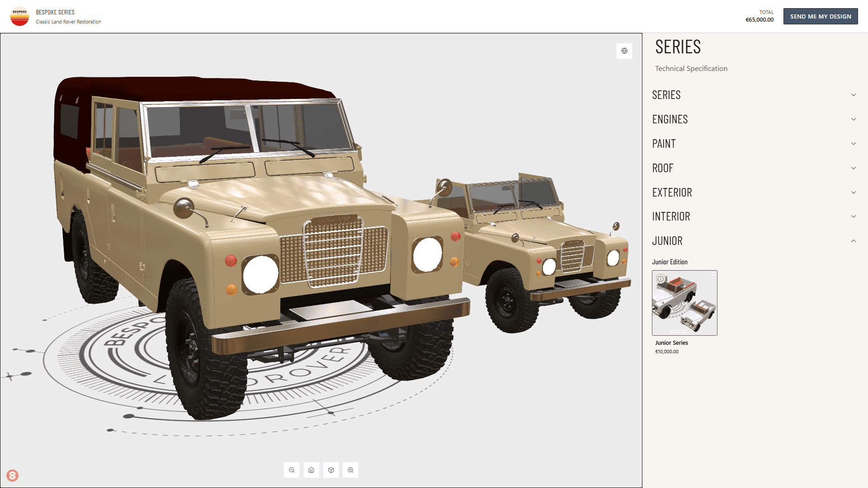Click the zoom in magnifier icon
Image resolution: width=868 pixels, height=488 pixels.
[x=350, y=470]
